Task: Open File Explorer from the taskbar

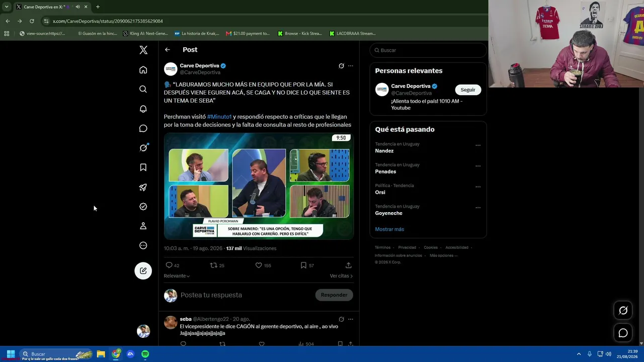Action: coord(101,354)
